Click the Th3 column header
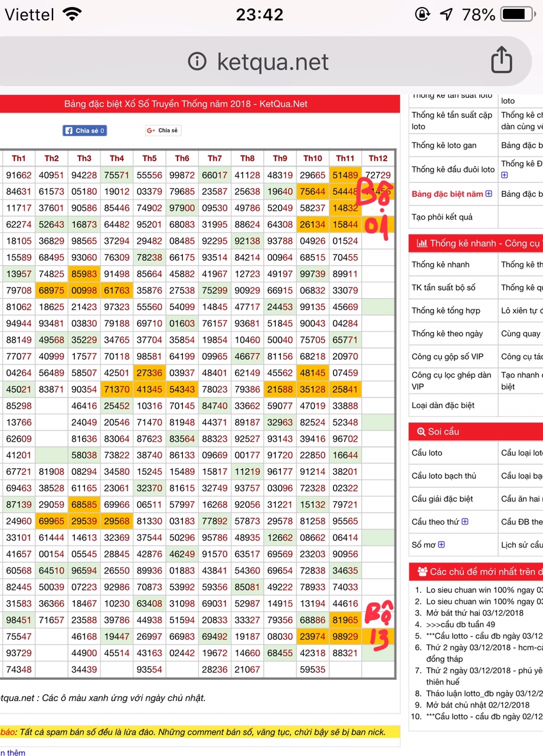Viewport: 543px width, 756px height. coord(84,158)
